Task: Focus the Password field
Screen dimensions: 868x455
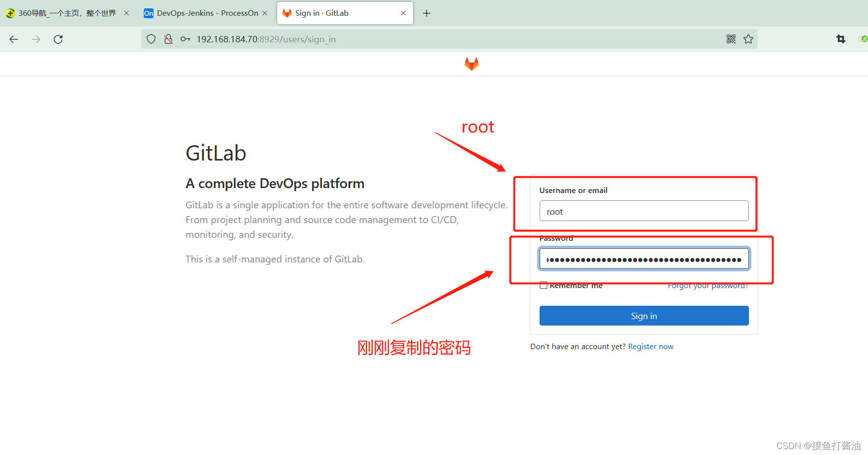Action: 644,259
